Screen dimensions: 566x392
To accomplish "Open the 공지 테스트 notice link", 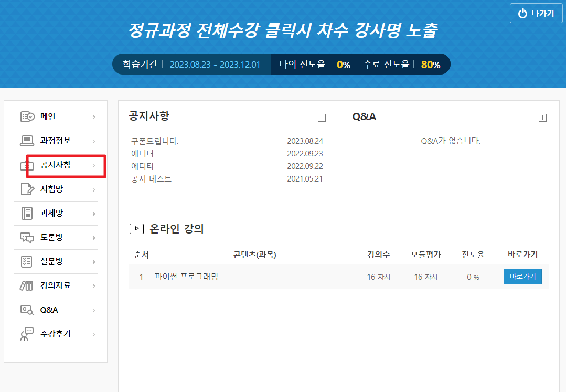I will click(x=151, y=179).
